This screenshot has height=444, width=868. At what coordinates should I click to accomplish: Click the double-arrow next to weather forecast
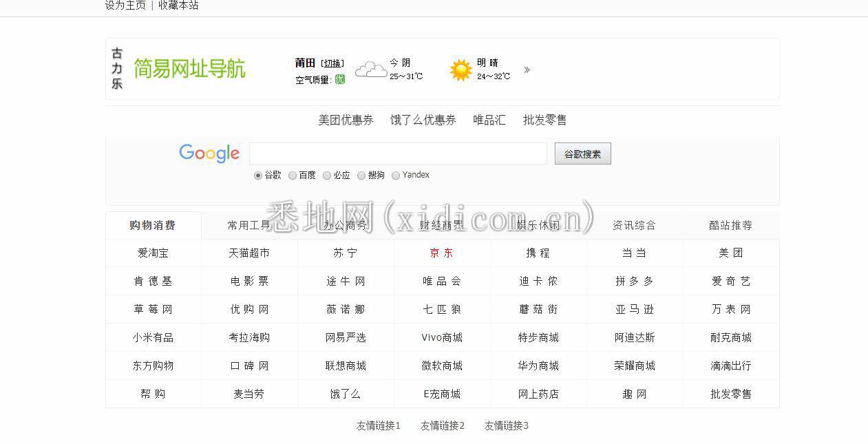coord(527,70)
